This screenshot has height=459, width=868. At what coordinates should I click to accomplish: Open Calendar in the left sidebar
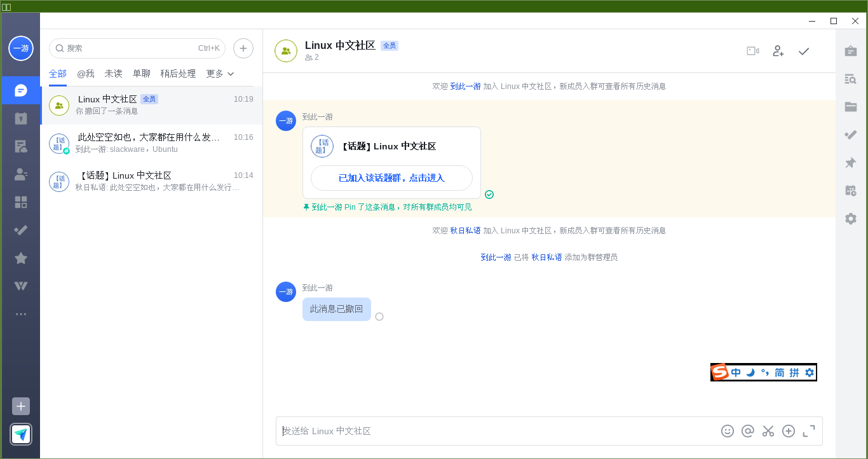tap(20, 118)
